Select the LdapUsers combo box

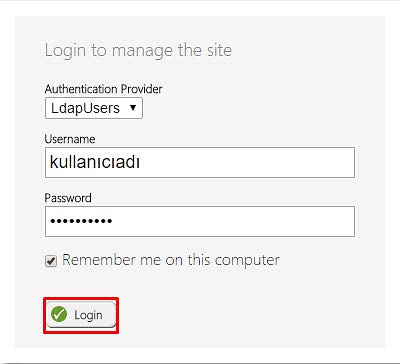coord(94,108)
